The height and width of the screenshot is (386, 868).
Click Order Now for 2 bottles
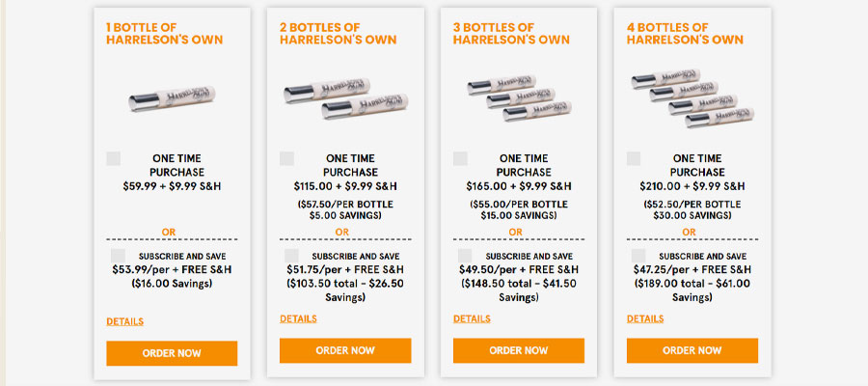click(345, 350)
